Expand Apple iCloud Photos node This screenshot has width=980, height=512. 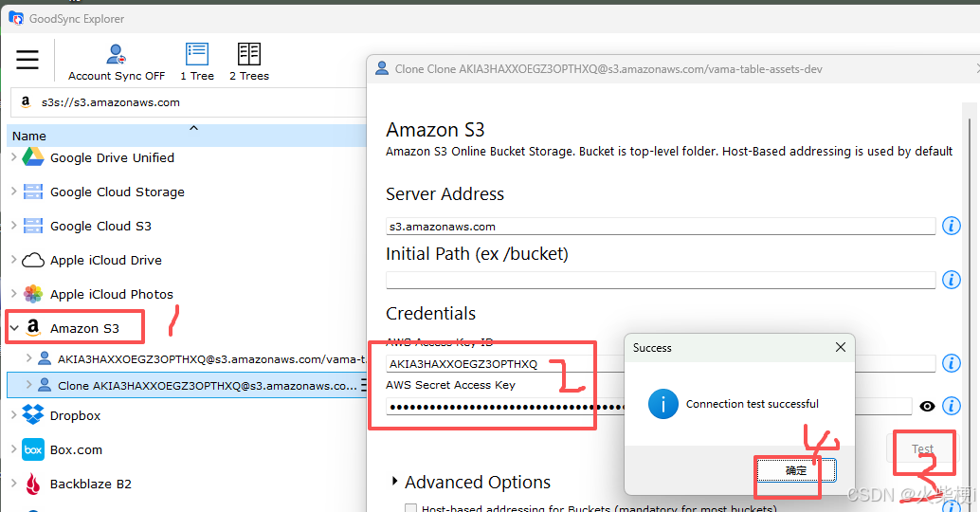coord(14,294)
